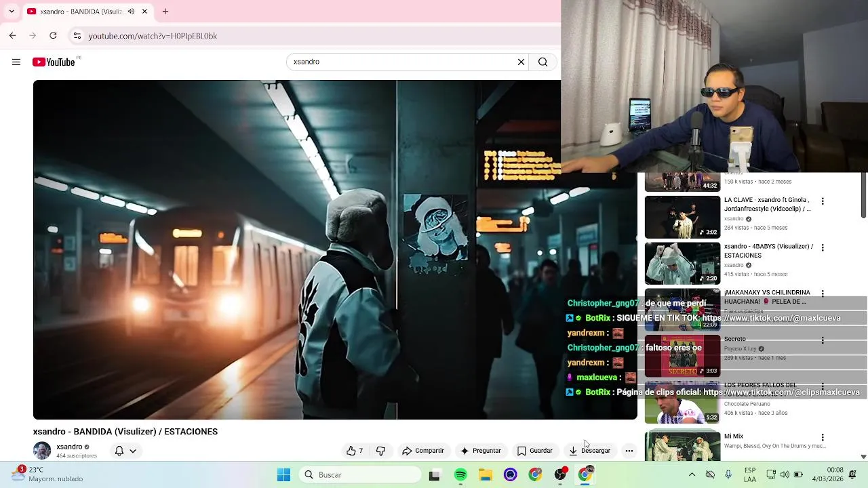This screenshot has height=488, width=868.
Task: Open the OBS Studio taskbar icon
Action: tap(561, 475)
